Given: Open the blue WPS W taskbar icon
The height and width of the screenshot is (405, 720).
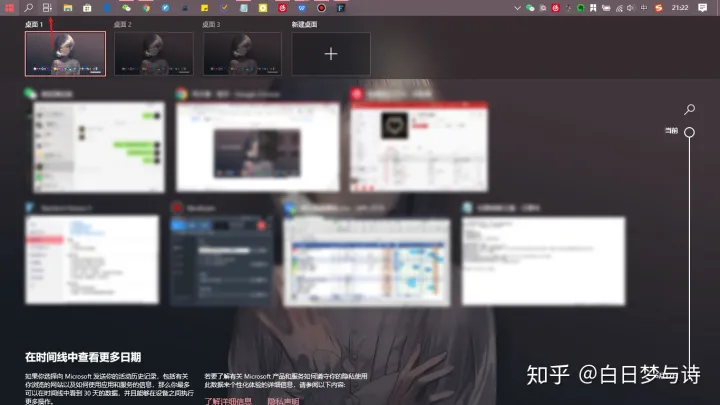Looking at the screenshot, I should tap(302, 8).
